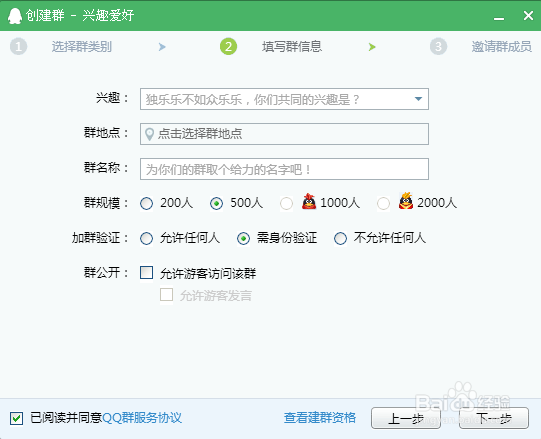541x439 pixels.
Task: Click the 群公开： label
Action: pos(107,273)
